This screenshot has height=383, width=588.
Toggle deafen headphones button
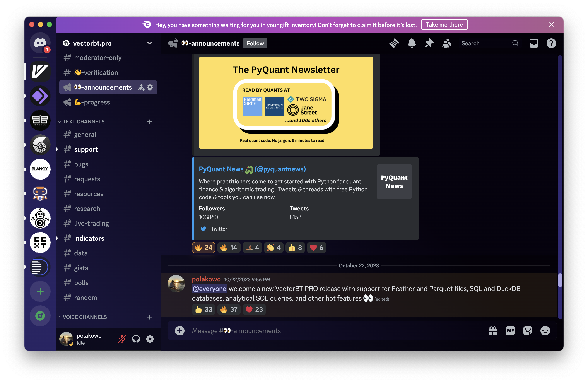[136, 339]
